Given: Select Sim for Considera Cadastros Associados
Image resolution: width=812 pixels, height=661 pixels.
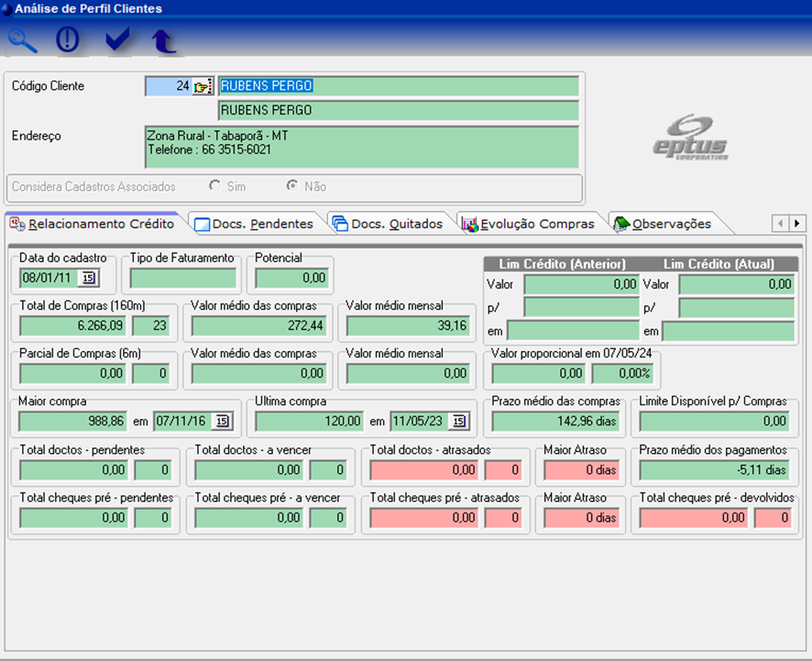Looking at the screenshot, I should pos(214,186).
